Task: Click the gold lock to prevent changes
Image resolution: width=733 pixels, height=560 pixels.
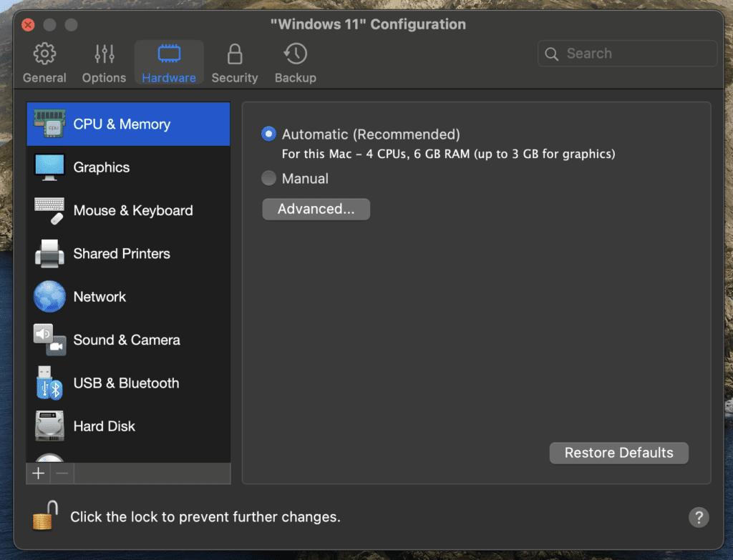Action: [x=45, y=516]
